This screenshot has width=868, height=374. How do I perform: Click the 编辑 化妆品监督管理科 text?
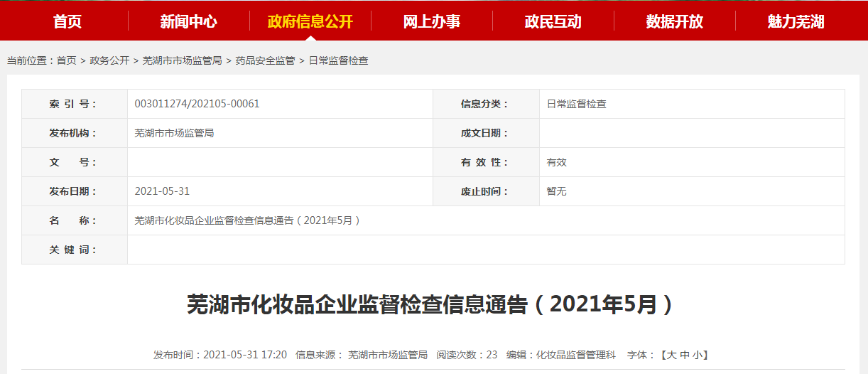click(x=561, y=355)
